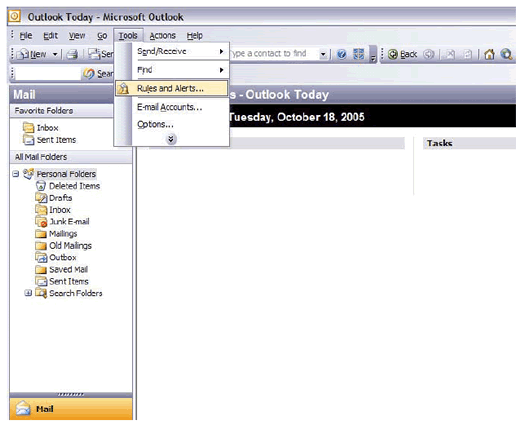Click the Search the Web icon
This screenshot has height=434, width=525.
point(506,54)
